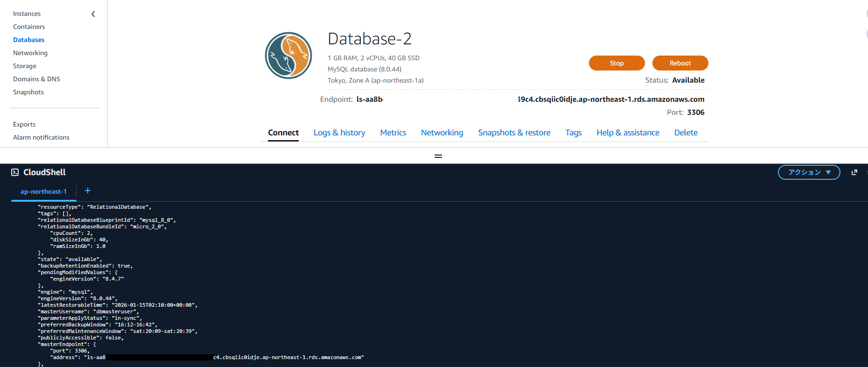This screenshot has width=868, height=367.
Task: Open the Logs & history tab
Action: tap(339, 133)
